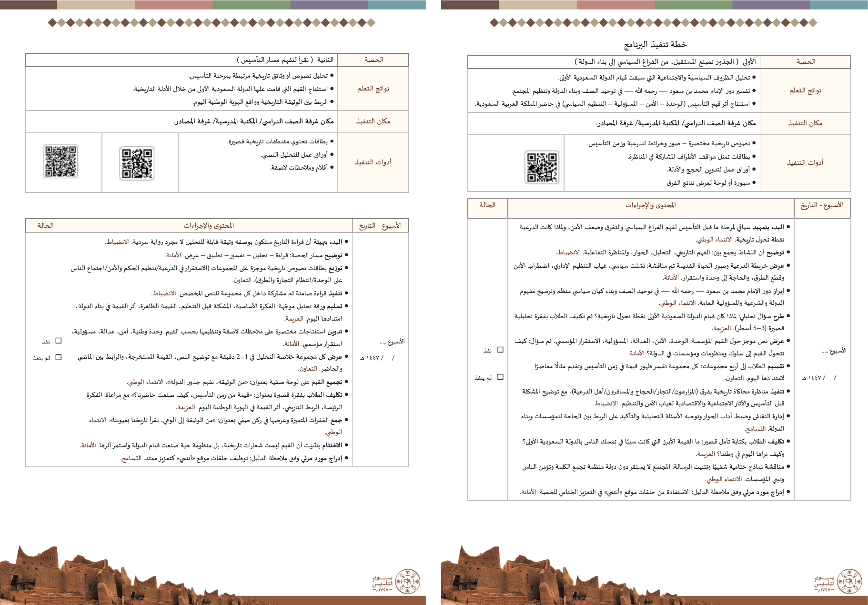The width and height of the screenshot is (868, 605).
Task: Click the الأسبوع - التاريخ column header on the second session page
Action: pyautogui.click(x=380, y=226)
